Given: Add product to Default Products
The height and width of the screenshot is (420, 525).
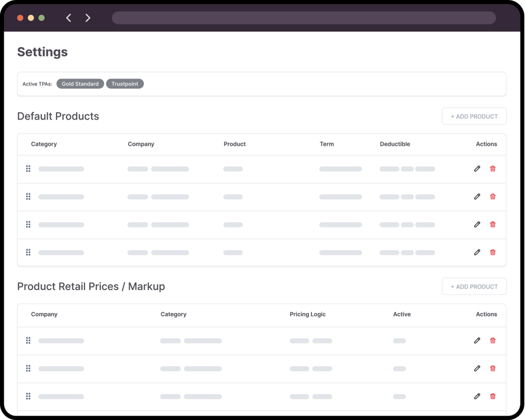Looking at the screenshot, I should [x=474, y=116].
